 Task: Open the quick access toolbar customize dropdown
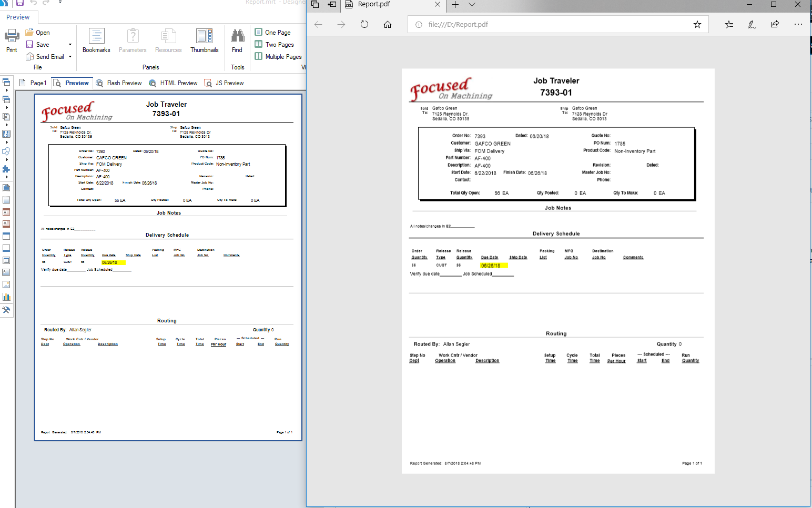point(60,3)
